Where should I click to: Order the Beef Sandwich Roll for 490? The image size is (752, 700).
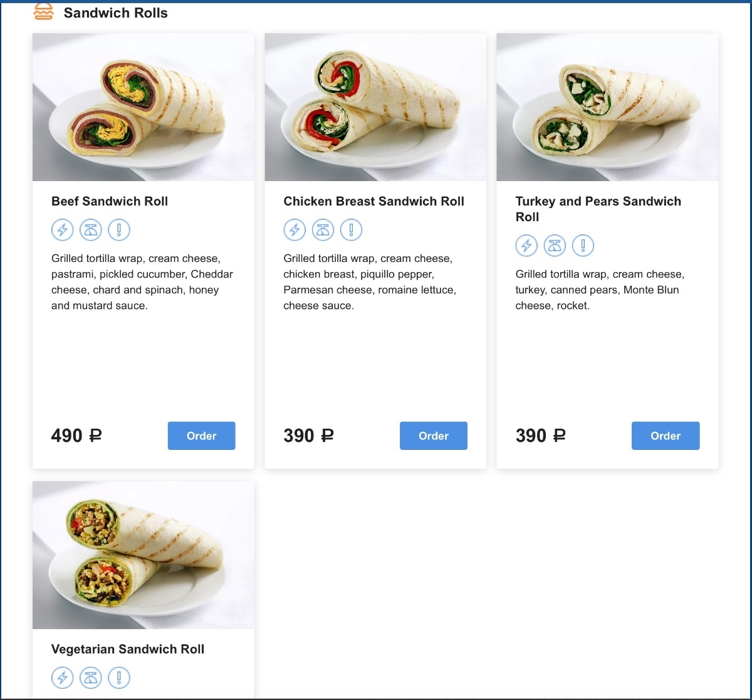pos(202,436)
